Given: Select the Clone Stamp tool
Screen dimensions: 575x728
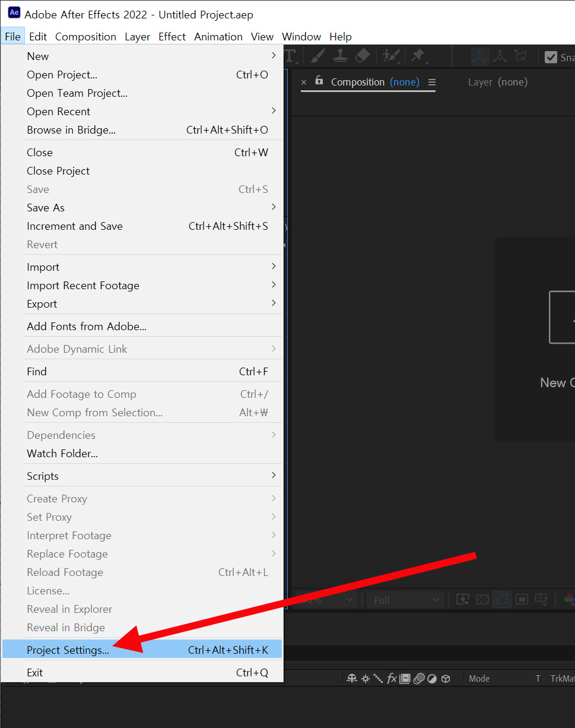Looking at the screenshot, I should (x=340, y=56).
